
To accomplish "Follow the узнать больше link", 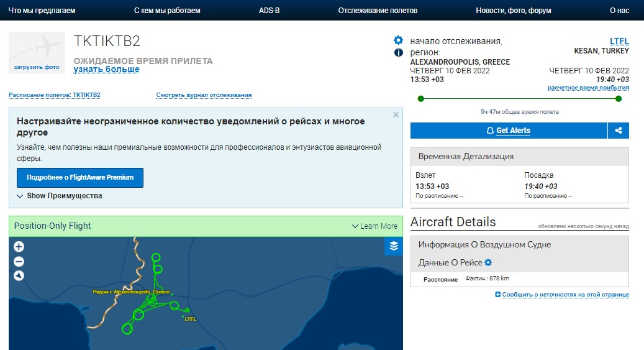I will 106,69.
